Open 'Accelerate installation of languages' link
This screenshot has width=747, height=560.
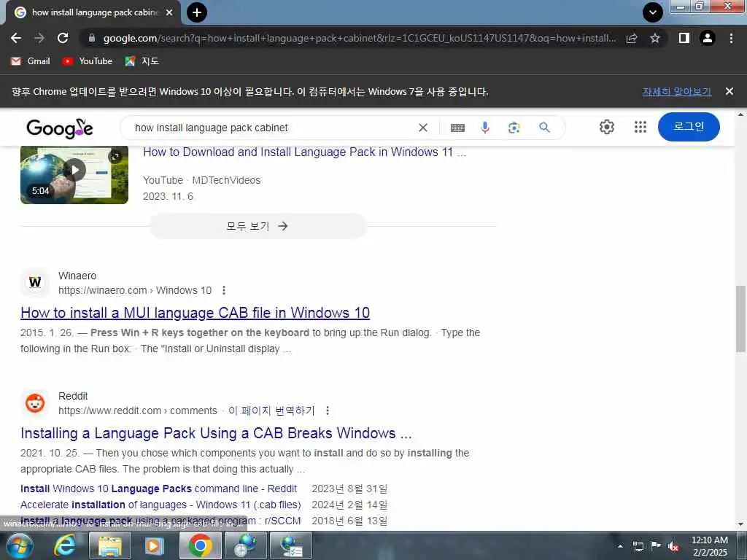click(x=160, y=505)
